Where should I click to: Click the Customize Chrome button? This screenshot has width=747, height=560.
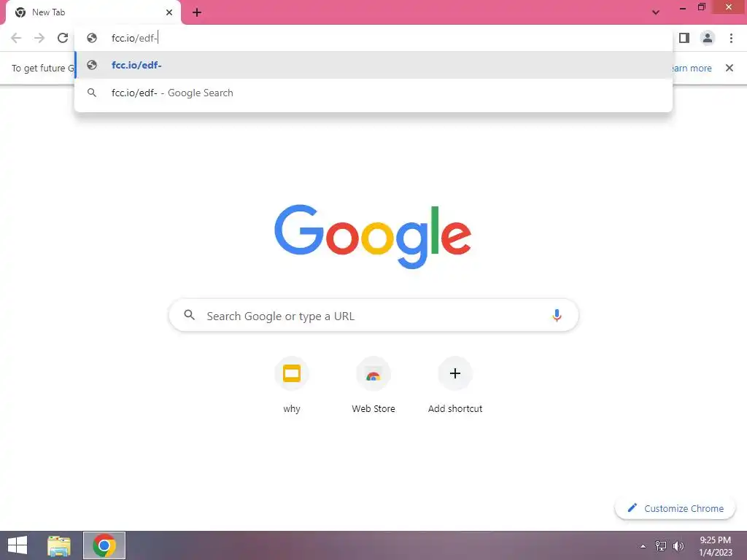(x=675, y=508)
